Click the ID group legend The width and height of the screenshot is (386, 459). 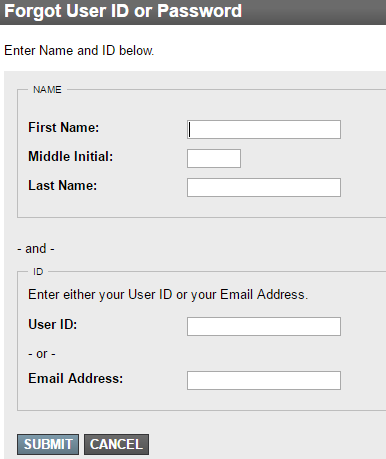click(38, 272)
